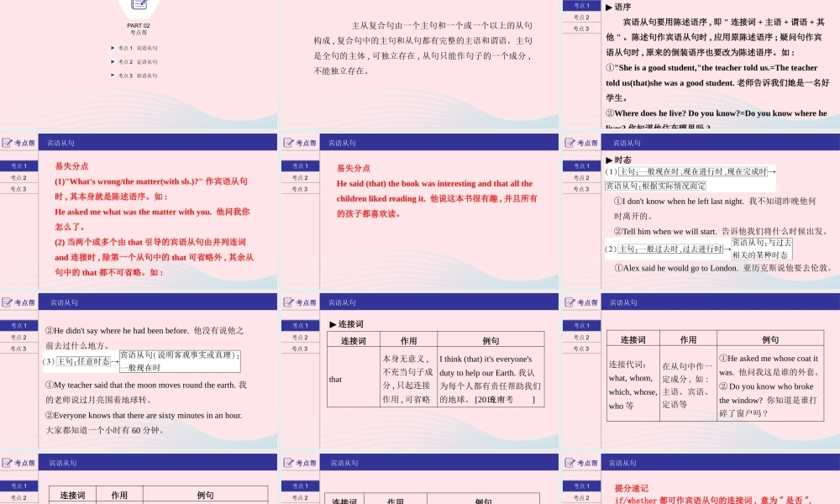The height and width of the screenshot is (504, 840).
Task: Click the "考点2 定语从句" entry under PART 02
Action: tap(134, 61)
